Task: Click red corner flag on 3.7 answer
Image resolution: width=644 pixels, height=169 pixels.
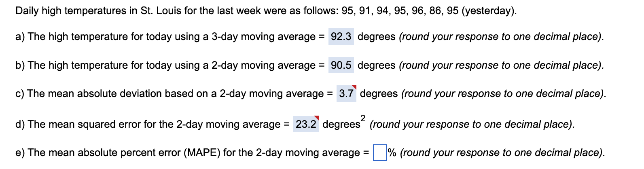Action: pos(354,87)
